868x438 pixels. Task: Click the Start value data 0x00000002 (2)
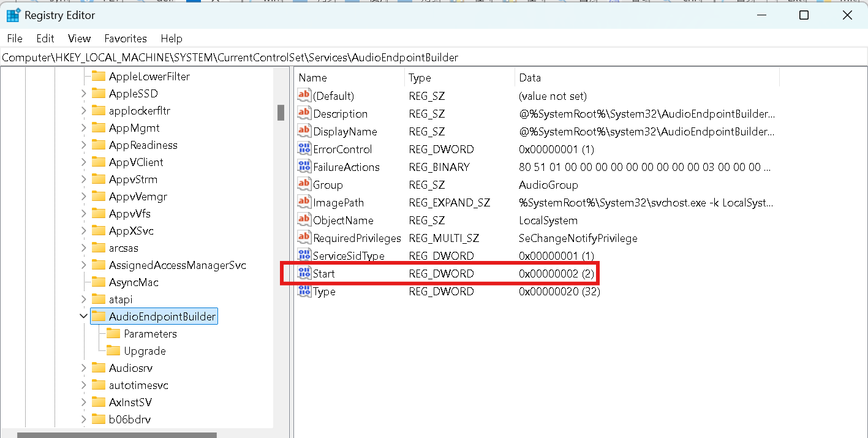click(x=556, y=273)
